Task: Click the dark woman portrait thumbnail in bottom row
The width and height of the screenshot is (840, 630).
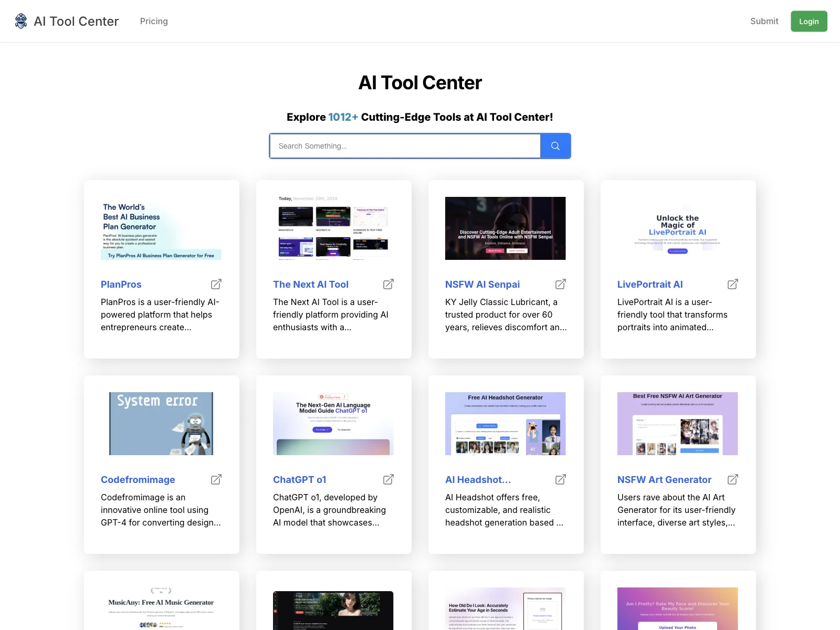Action: click(333, 610)
